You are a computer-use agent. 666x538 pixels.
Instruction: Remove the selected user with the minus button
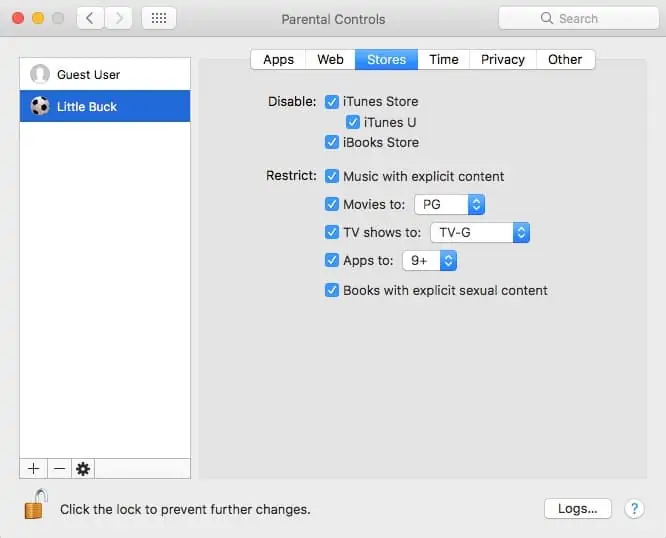[x=59, y=468]
